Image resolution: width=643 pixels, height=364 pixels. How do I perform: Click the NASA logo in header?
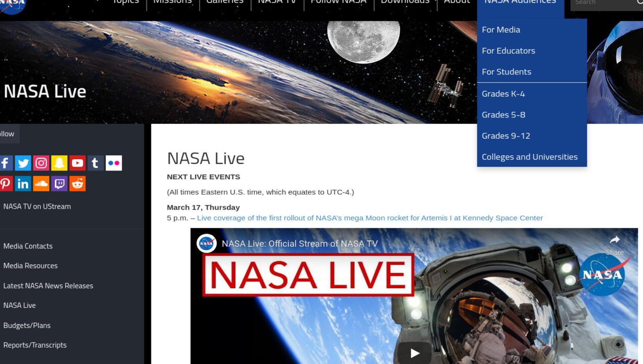pos(12,5)
